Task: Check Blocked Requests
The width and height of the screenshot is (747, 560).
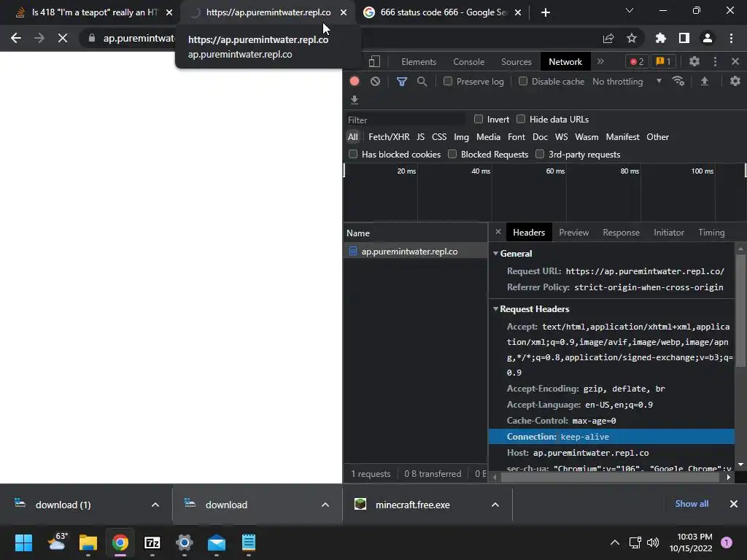Action: click(x=452, y=154)
